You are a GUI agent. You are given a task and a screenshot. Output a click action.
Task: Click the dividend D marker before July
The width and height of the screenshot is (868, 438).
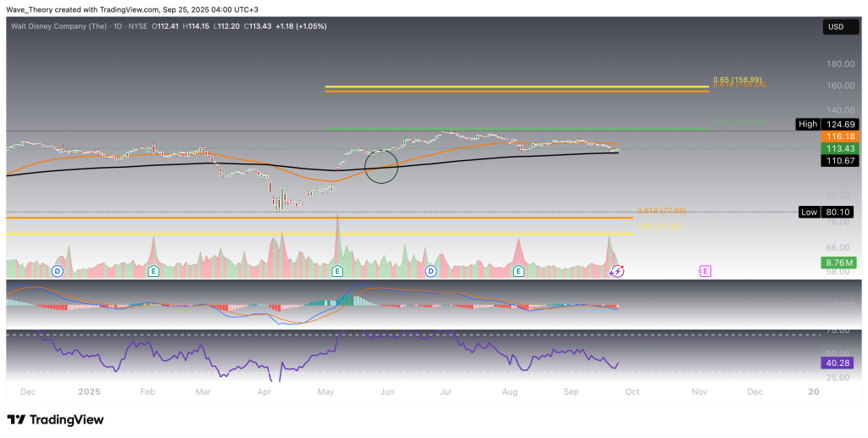coord(431,271)
